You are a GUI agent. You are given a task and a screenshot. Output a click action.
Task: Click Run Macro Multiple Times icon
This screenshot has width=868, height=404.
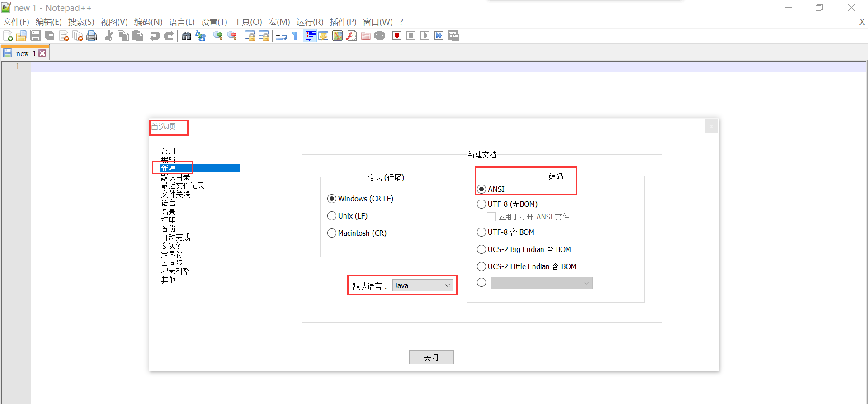point(439,36)
